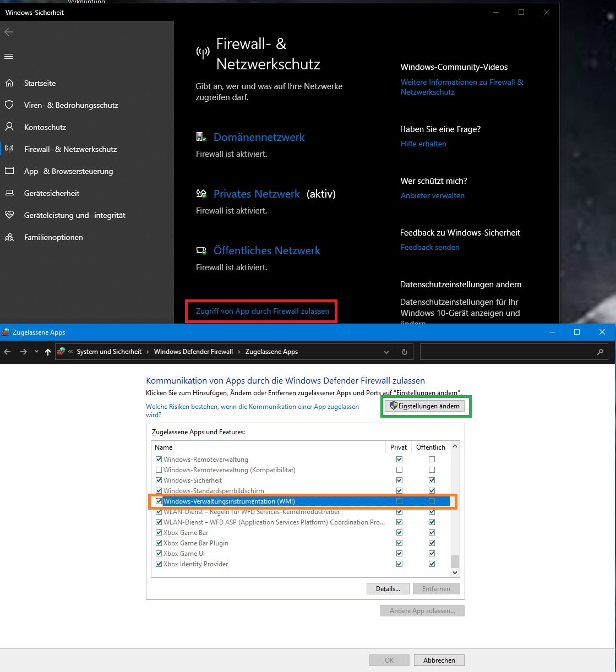This screenshot has width=616, height=672.
Task: Expand the double-chevron before System und Sicherheit
Action: click(x=70, y=352)
